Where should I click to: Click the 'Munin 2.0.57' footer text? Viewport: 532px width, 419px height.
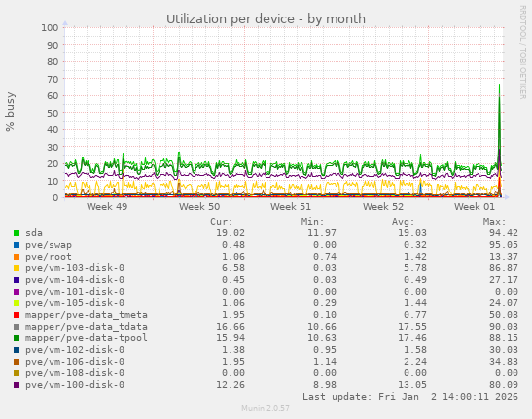pyautogui.click(x=266, y=408)
